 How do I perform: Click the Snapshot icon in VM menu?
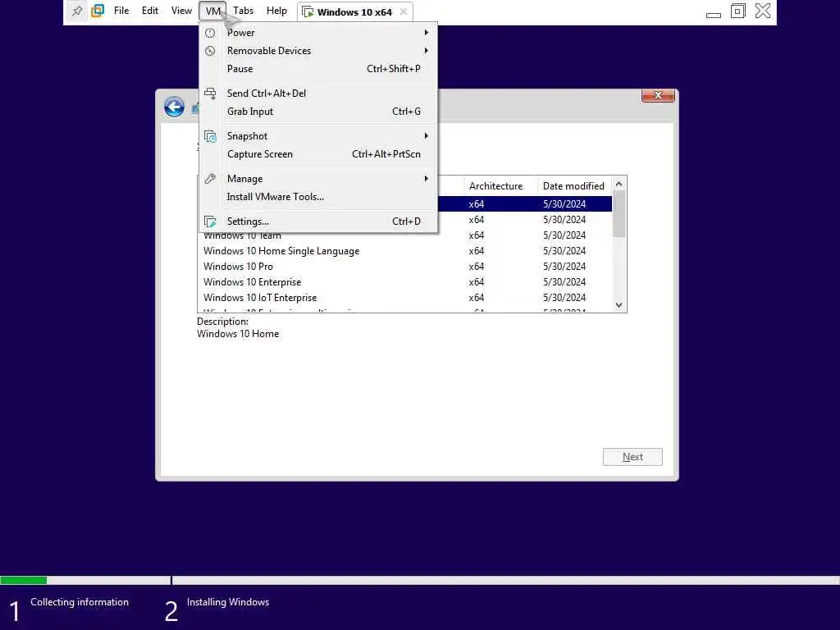210,136
